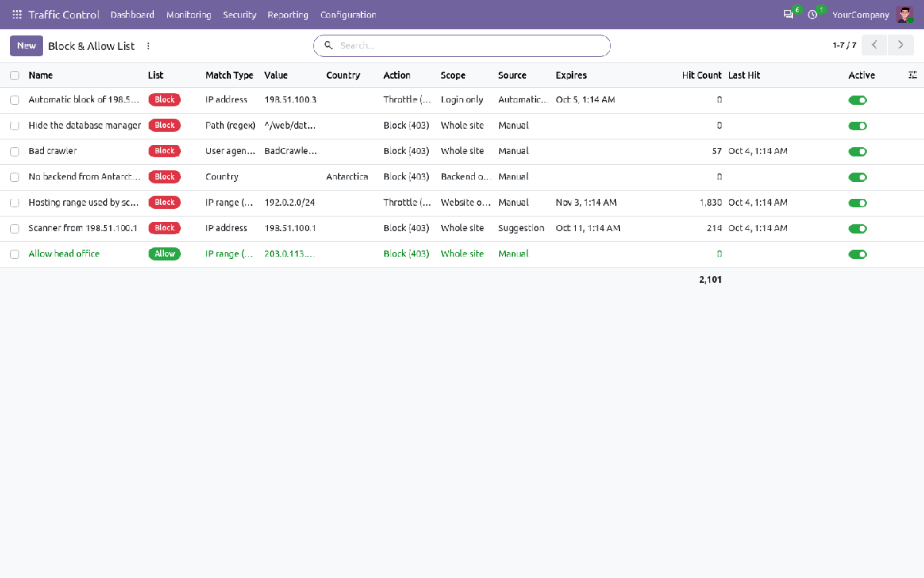Open the activities clock icon
924x578 pixels.
812,15
